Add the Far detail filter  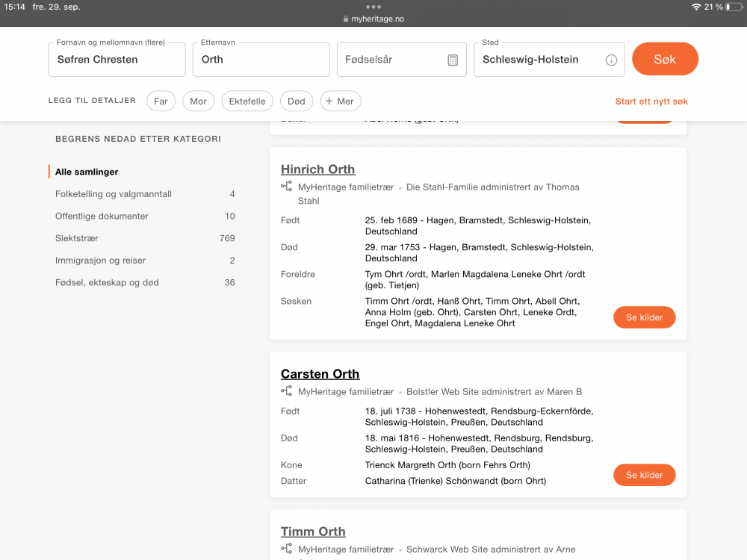click(161, 102)
